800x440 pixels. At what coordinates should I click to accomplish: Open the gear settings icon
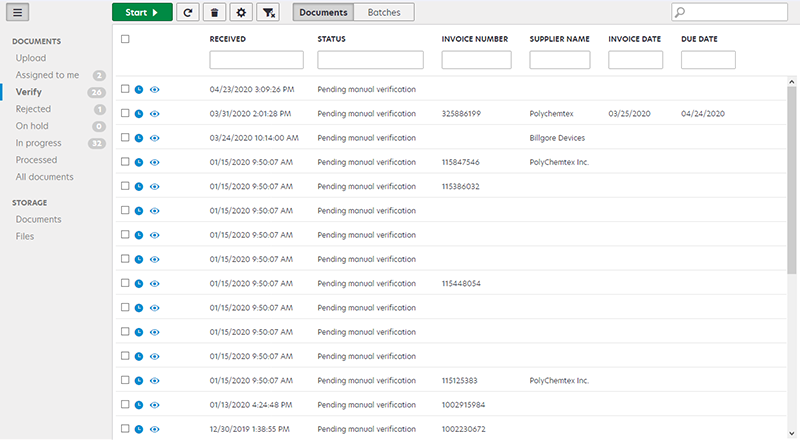pyautogui.click(x=240, y=12)
